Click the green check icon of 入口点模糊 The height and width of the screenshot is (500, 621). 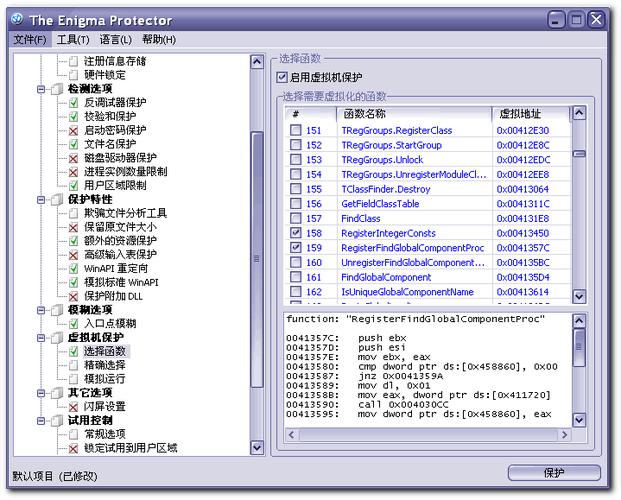click(x=73, y=324)
